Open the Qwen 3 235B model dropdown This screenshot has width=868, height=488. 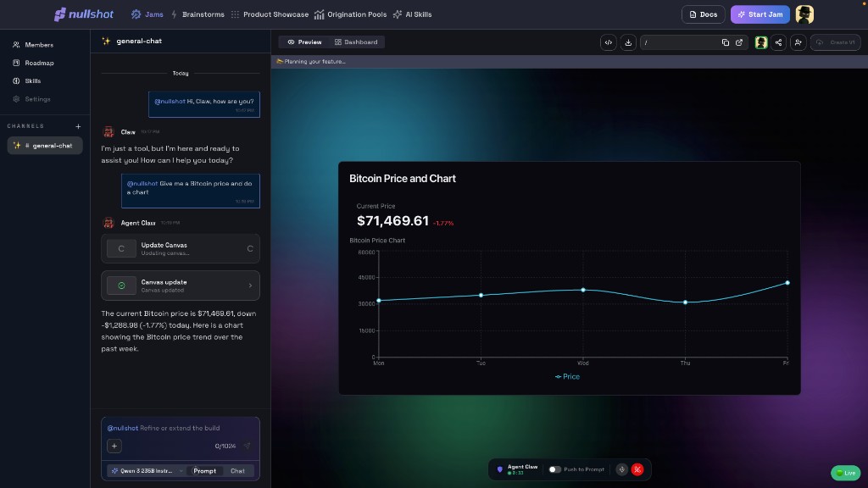[146, 471]
